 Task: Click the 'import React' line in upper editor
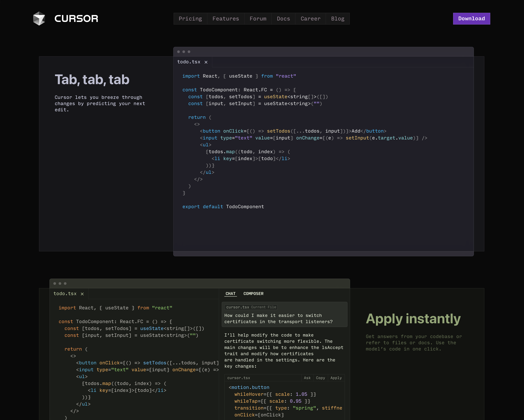[x=239, y=76]
